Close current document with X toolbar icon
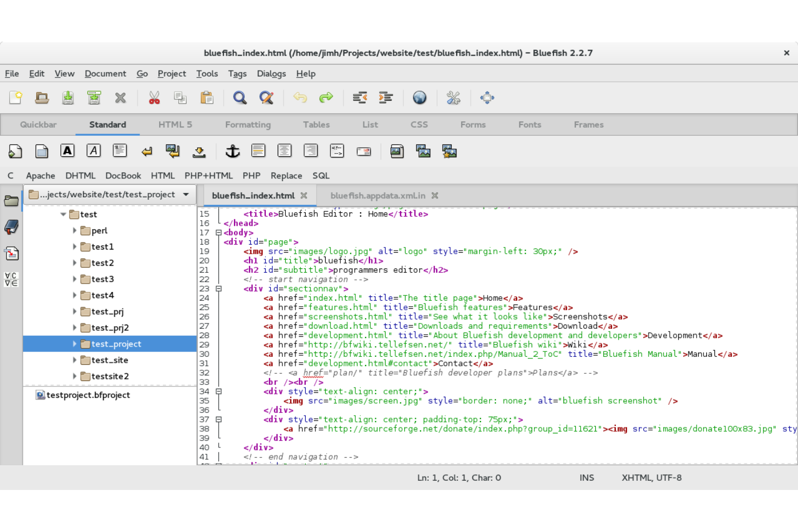 (x=120, y=98)
